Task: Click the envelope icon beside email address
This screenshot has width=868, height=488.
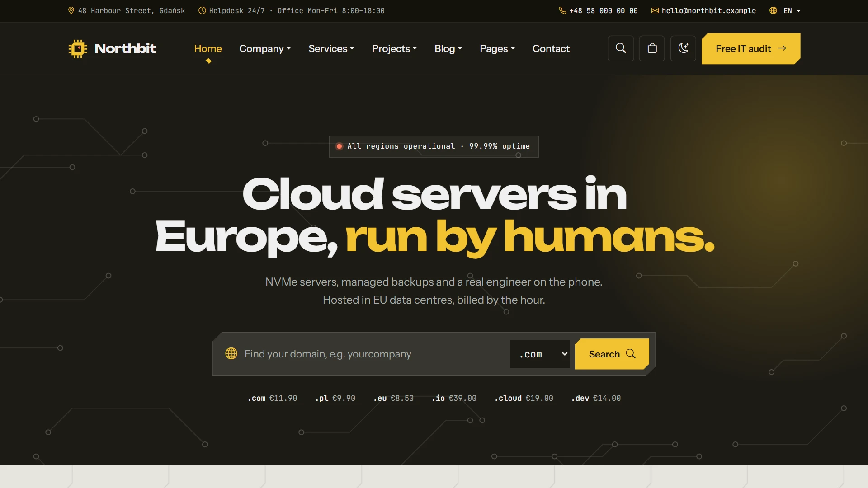Action: coord(655,10)
